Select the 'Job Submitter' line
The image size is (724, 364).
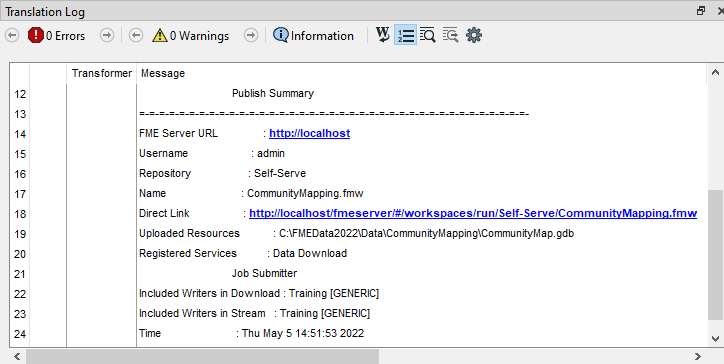tap(265, 273)
